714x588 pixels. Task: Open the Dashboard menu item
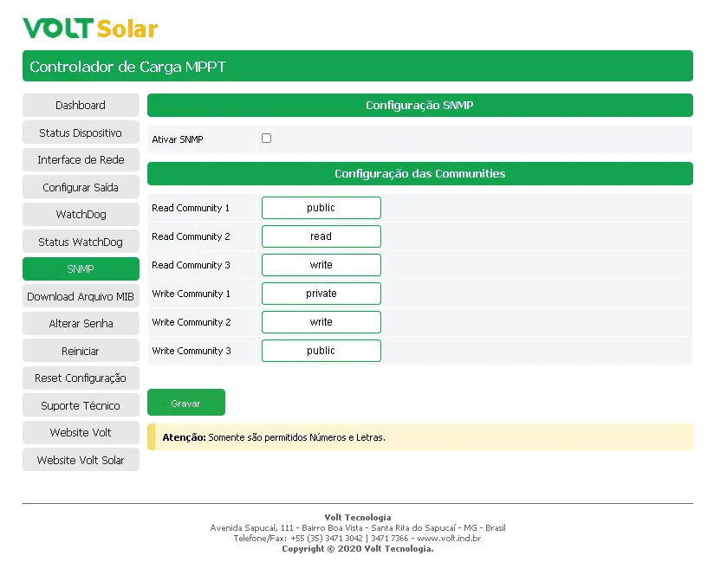81,105
